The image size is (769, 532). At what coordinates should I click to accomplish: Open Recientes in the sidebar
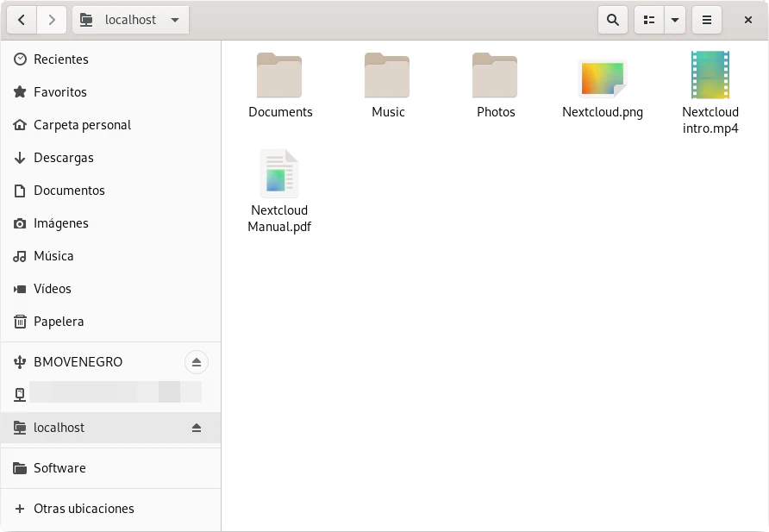coord(60,59)
